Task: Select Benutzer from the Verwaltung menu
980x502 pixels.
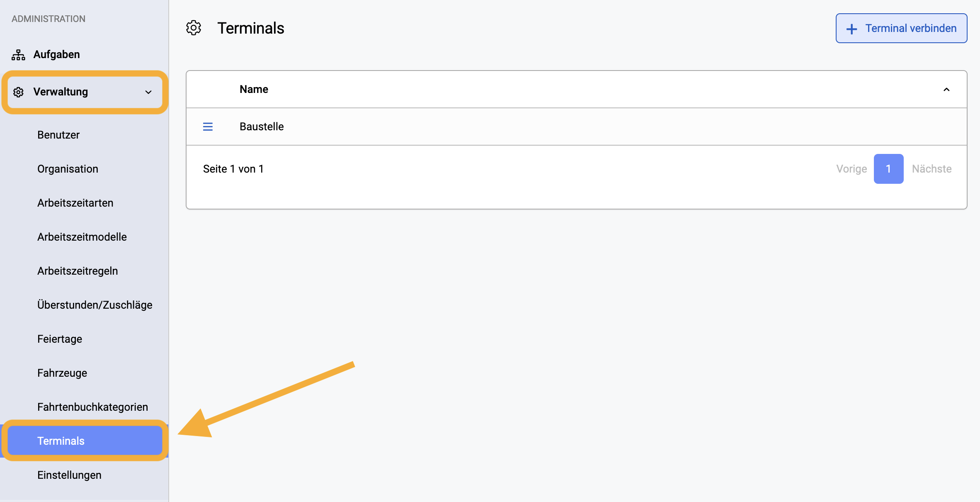Action: point(58,135)
